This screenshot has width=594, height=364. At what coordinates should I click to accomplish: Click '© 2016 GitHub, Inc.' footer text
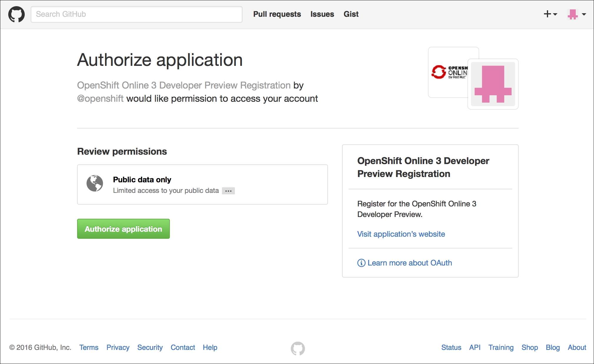tap(40, 347)
